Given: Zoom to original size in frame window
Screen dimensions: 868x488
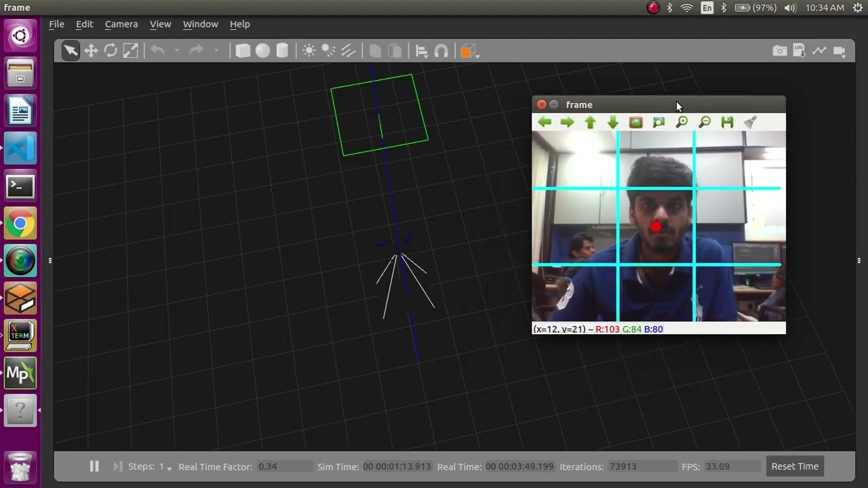Looking at the screenshot, I should [x=635, y=122].
